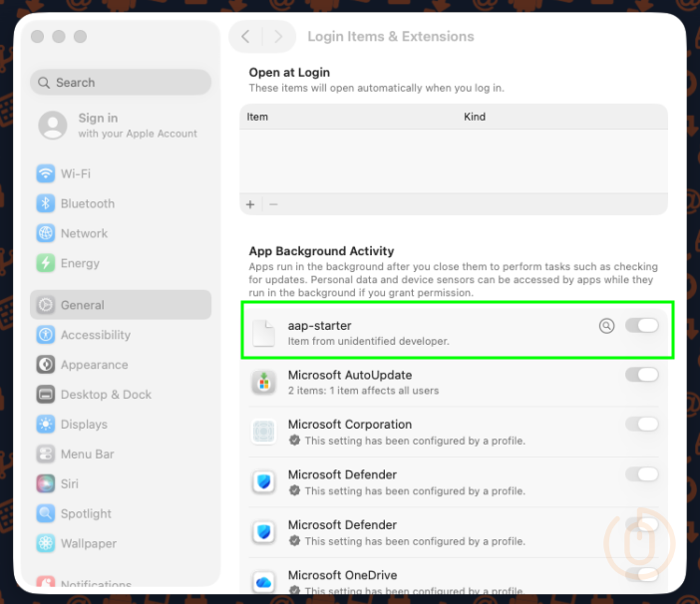Sign in with your Apple Account
The image size is (700, 604).
[119, 126]
